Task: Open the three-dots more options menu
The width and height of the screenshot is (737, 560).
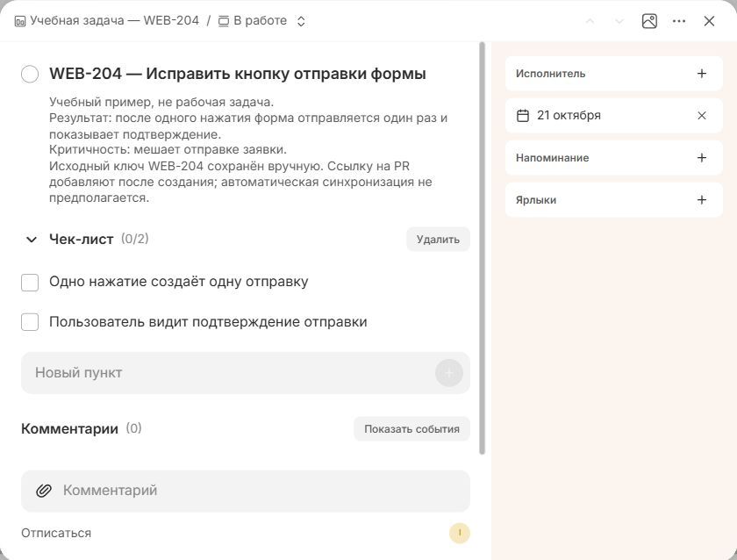Action: tap(679, 21)
